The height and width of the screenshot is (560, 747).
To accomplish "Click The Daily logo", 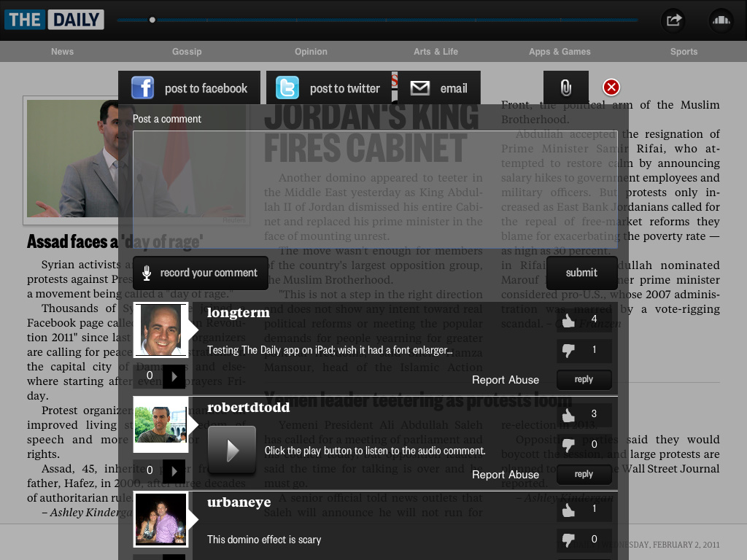I will tap(54, 20).
